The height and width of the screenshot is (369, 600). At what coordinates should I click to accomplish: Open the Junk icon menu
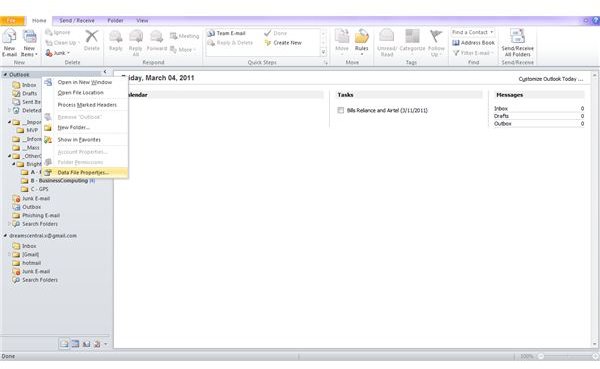tap(57, 53)
